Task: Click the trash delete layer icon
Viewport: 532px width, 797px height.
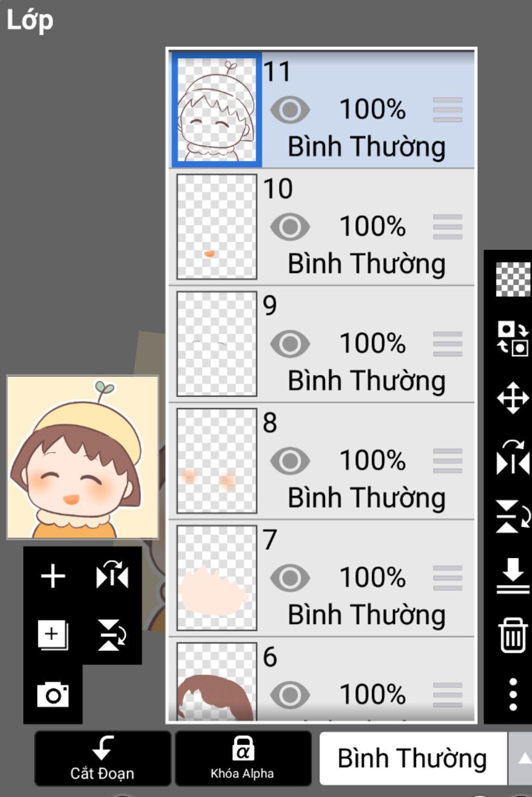Action: point(513,635)
